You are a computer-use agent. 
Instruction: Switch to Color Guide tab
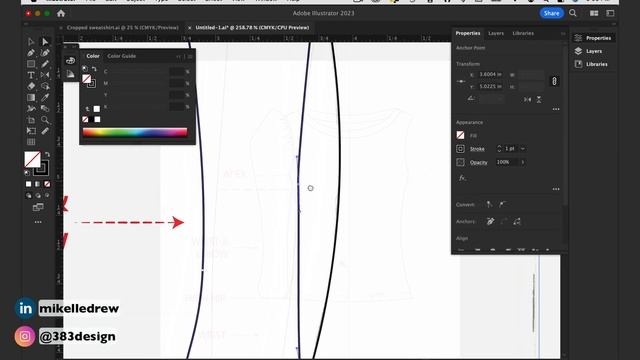pos(122,56)
